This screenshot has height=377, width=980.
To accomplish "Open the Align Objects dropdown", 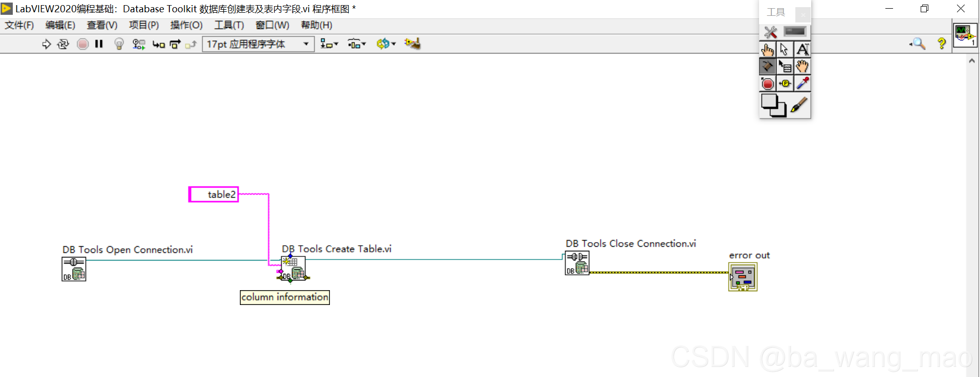I will point(329,44).
